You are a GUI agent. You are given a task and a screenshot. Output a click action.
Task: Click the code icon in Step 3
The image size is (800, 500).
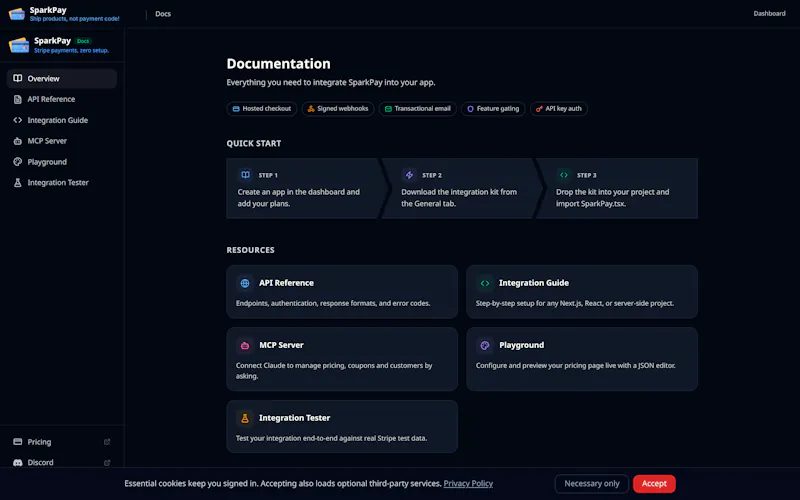tap(564, 175)
